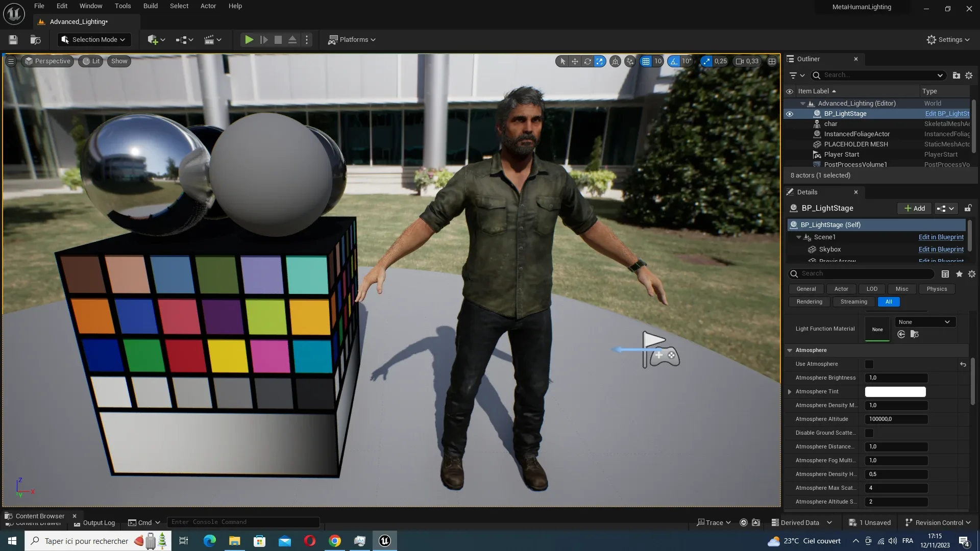Enable Use Atmosphere checkbox
This screenshot has width=980, height=551.
tap(869, 364)
